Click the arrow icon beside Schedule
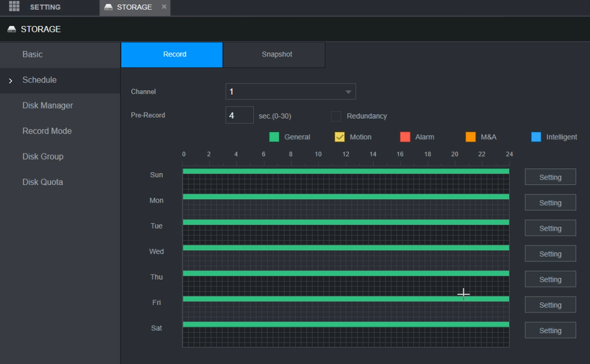590x364 pixels. tap(10, 80)
